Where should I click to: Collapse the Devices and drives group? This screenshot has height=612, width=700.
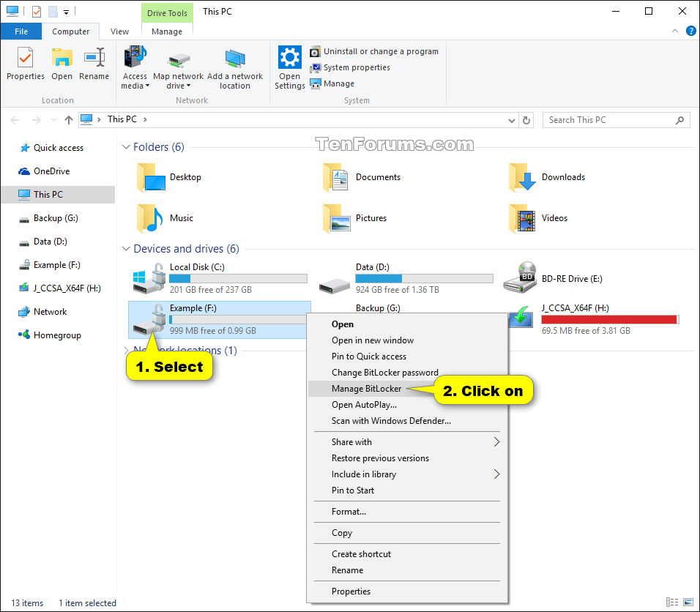click(x=127, y=249)
